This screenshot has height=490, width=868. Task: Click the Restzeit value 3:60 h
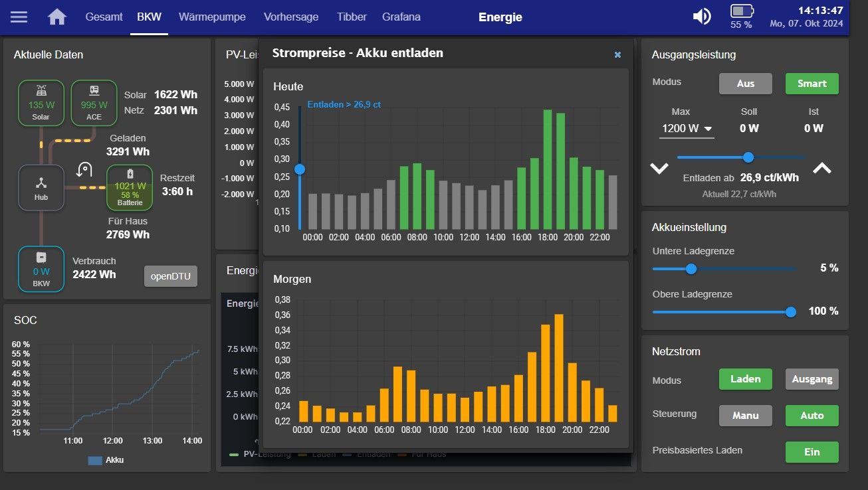click(177, 191)
